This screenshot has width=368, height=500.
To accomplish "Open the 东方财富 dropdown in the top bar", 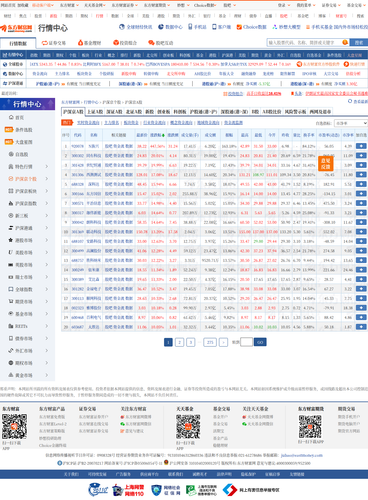I will [x=69, y=5].
